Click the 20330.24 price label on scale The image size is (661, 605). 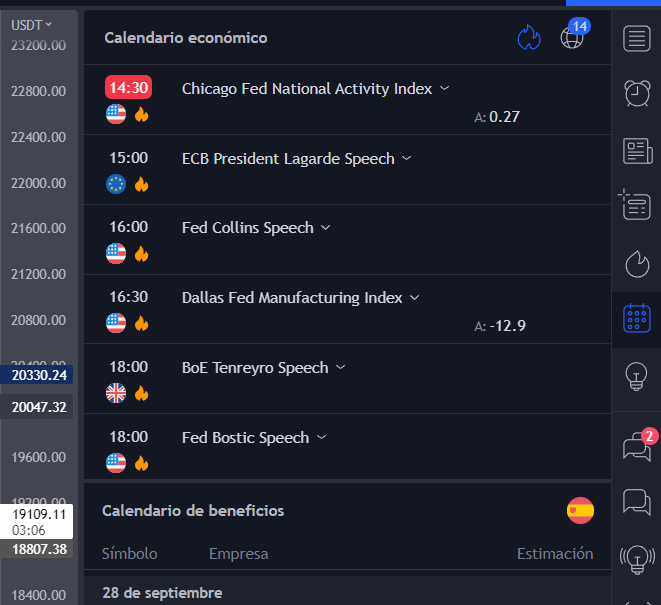tap(38, 375)
